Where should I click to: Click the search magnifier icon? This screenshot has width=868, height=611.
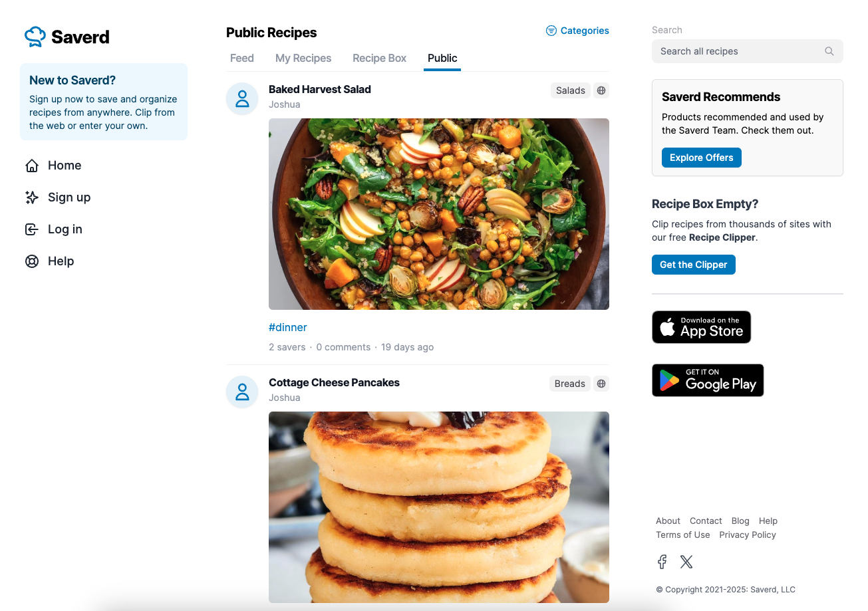coord(829,51)
